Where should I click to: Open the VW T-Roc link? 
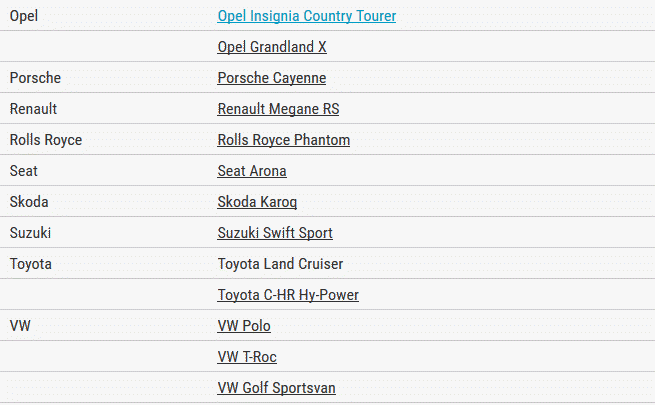(x=247, y=357)
